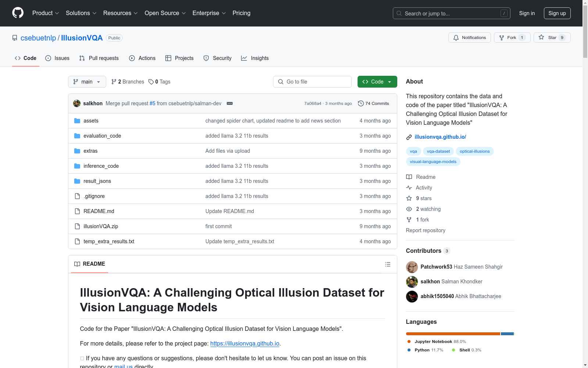The height and width of the screenshot is (368, 588).
Task: Click the mail us link
Action: pyautogui.click(x=123, y=367)
